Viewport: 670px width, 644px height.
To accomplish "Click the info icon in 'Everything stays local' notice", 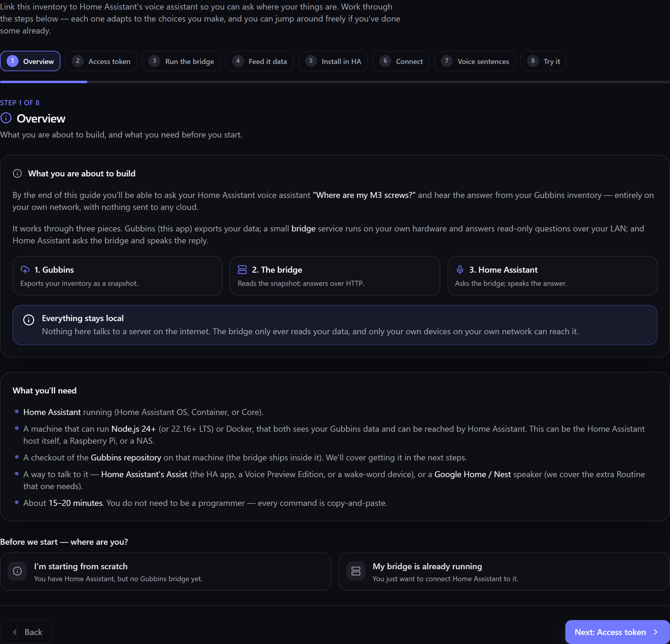I will pyautogui.click(x=29, y=320).
